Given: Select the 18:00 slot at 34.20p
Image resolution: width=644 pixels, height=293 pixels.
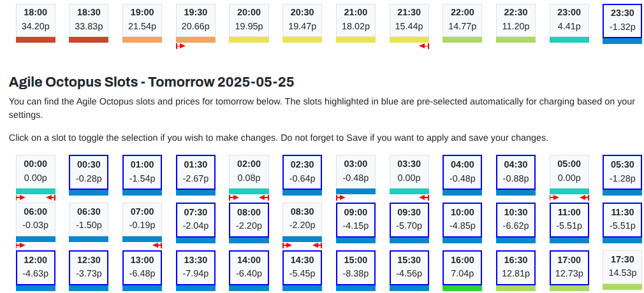Looking at the screenshot, I should coord(35,20).
